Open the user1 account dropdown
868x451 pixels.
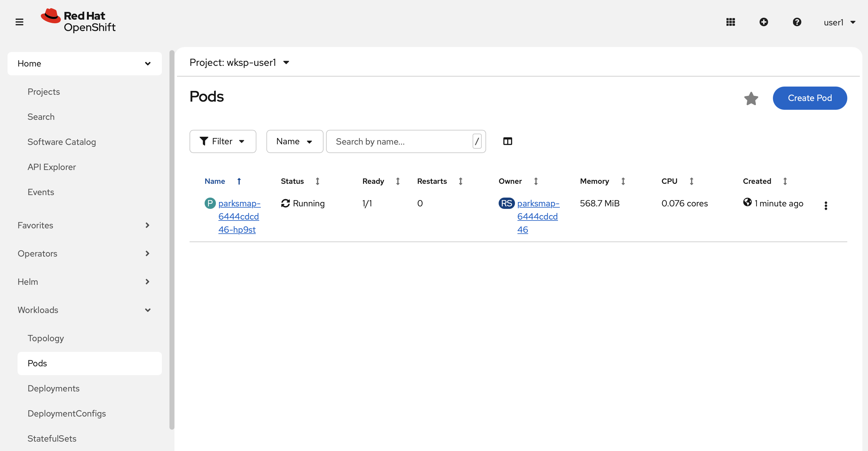[839, 22]
